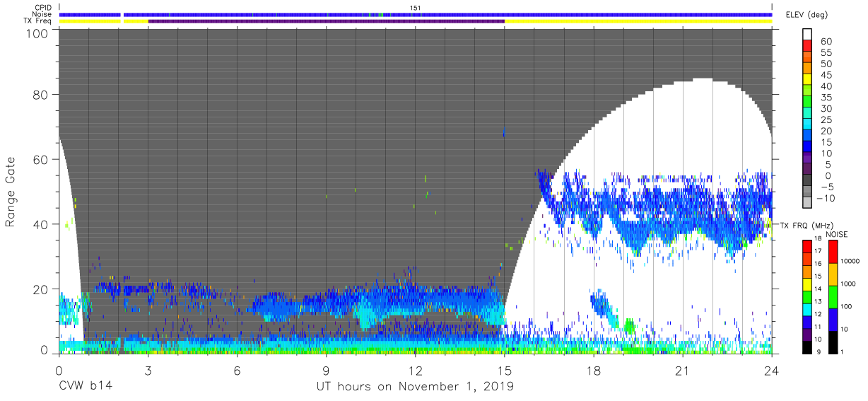
Task: Select the black bottom swatch of TX frequency colorbar
Action: (x=808, y=346)
